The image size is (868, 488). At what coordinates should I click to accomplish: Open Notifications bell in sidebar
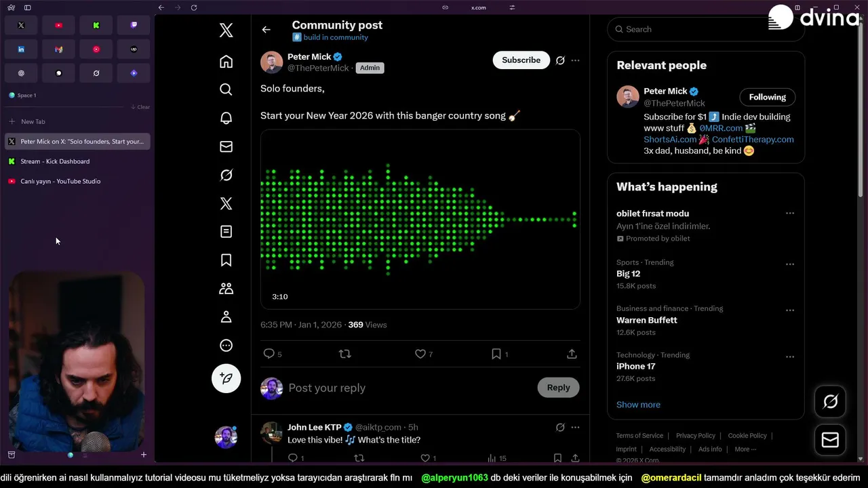226,118
